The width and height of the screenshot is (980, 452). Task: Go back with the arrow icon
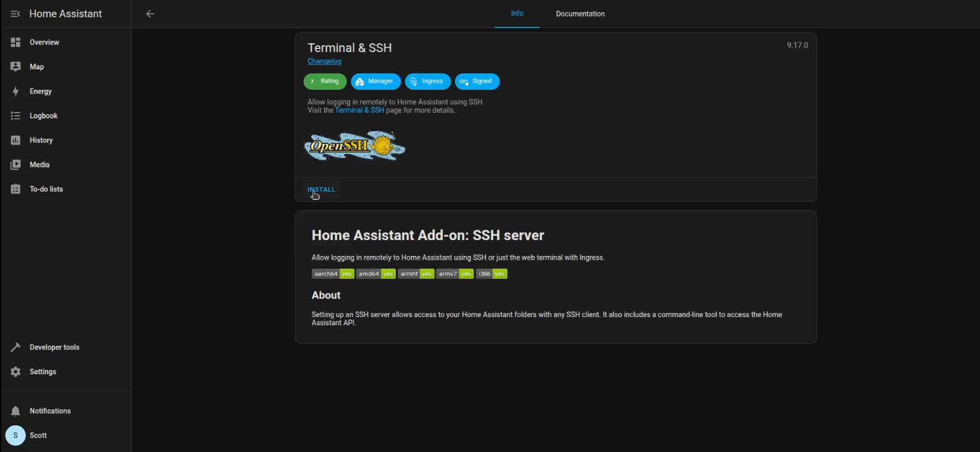[x=150, y=14]
